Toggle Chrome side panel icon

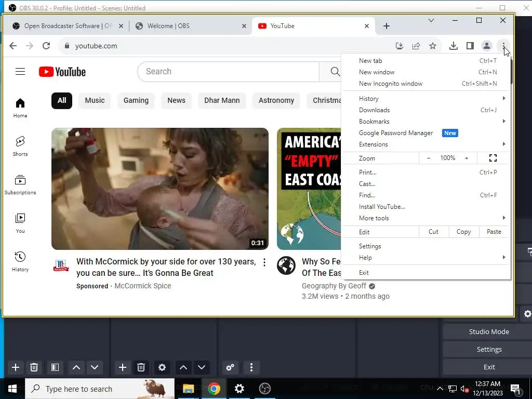pos(470,46)
